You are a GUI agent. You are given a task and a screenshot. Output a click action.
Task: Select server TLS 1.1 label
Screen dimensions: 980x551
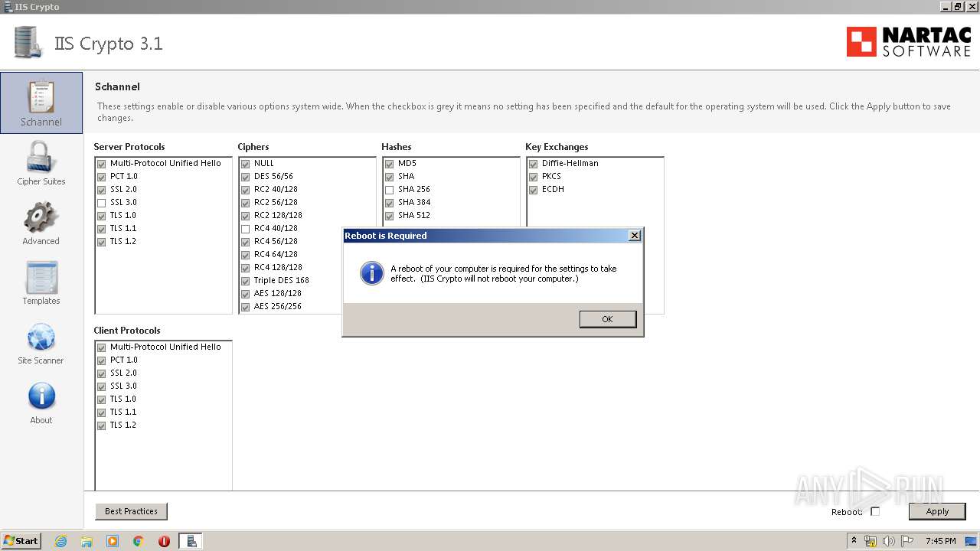click(123, 228)
